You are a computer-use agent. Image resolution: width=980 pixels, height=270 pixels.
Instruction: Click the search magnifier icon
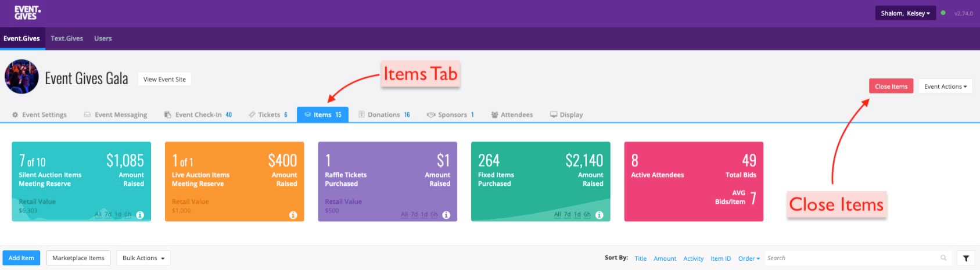click(x=943, y=258)
